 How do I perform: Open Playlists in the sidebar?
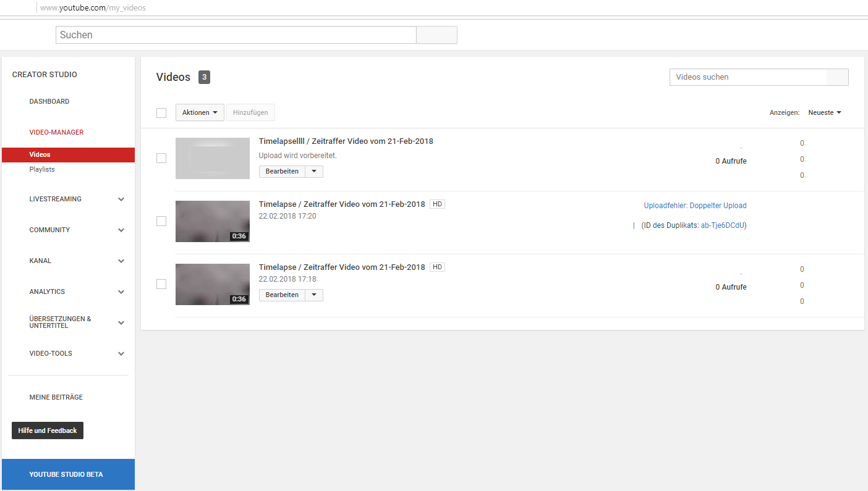(x=42, y=169)
